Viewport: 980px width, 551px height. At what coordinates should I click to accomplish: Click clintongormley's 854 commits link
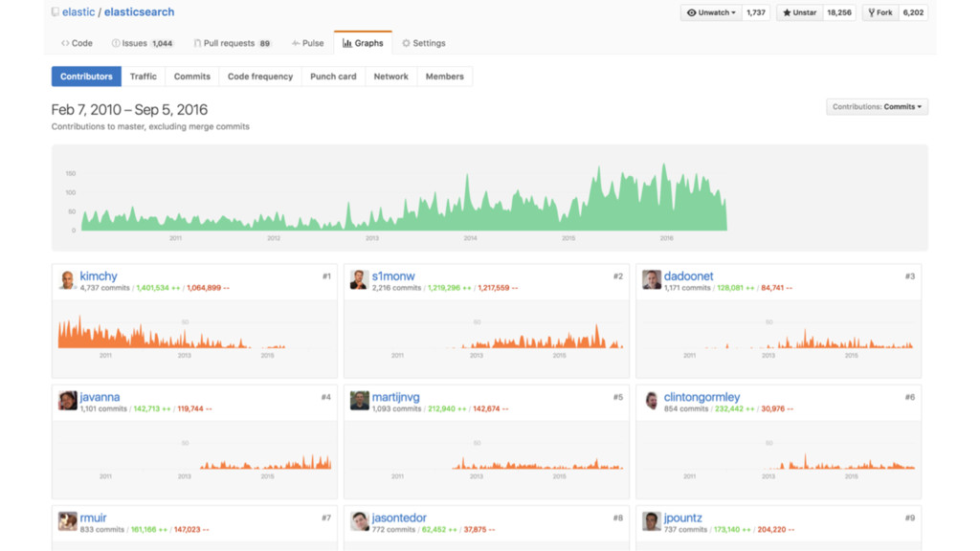[685, 408]
